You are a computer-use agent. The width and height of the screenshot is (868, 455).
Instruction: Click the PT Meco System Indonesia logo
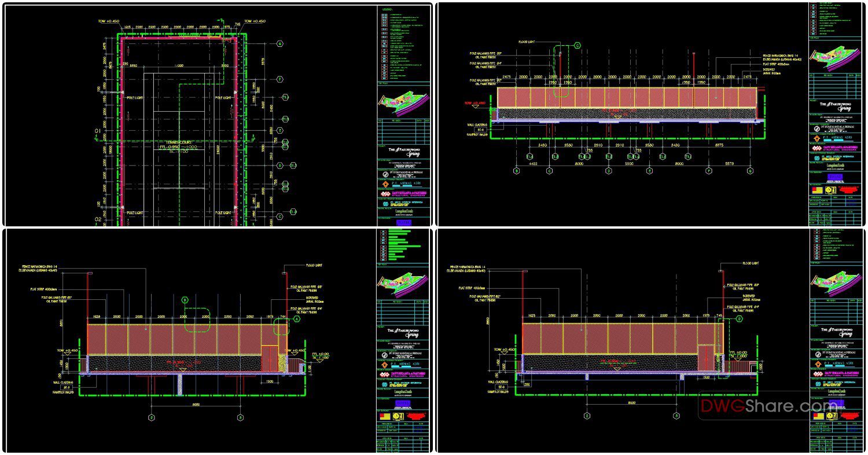pyautogui.click(x=385, y=203)
